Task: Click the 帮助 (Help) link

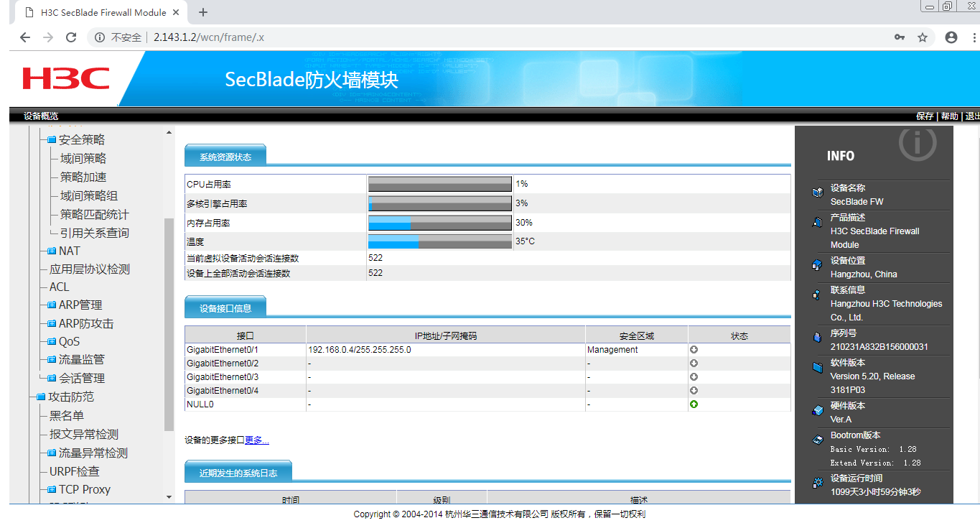Action: point(949,116)
